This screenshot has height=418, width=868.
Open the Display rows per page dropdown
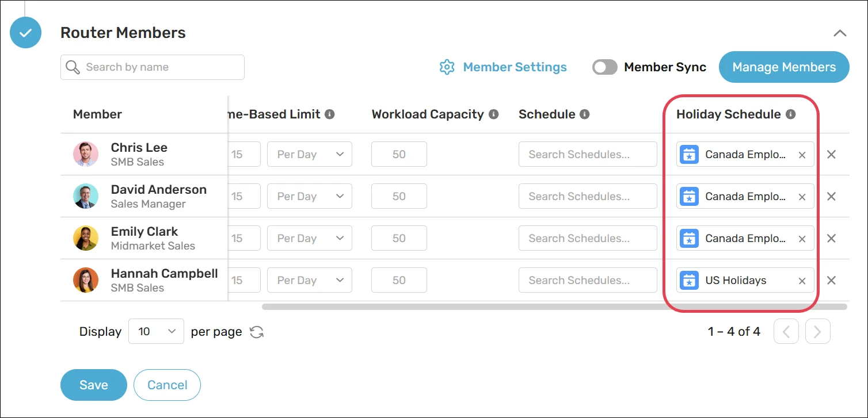point(156,331)
